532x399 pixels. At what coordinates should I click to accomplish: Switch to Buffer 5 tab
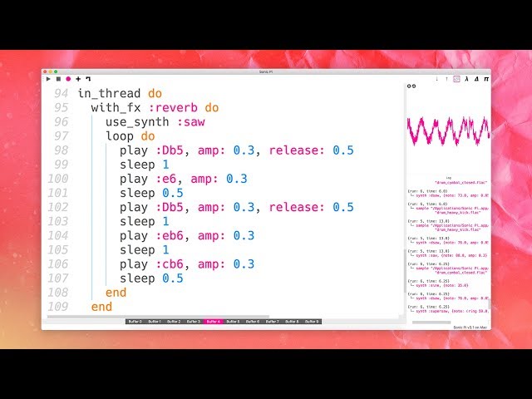[233, 322]
